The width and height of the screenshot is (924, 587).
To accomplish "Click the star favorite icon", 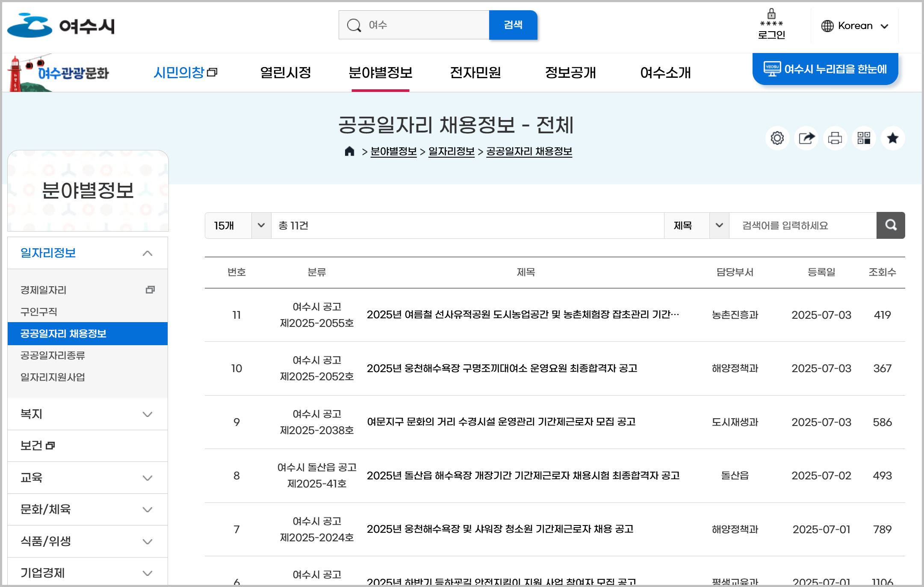I will (x=892, y=138).
